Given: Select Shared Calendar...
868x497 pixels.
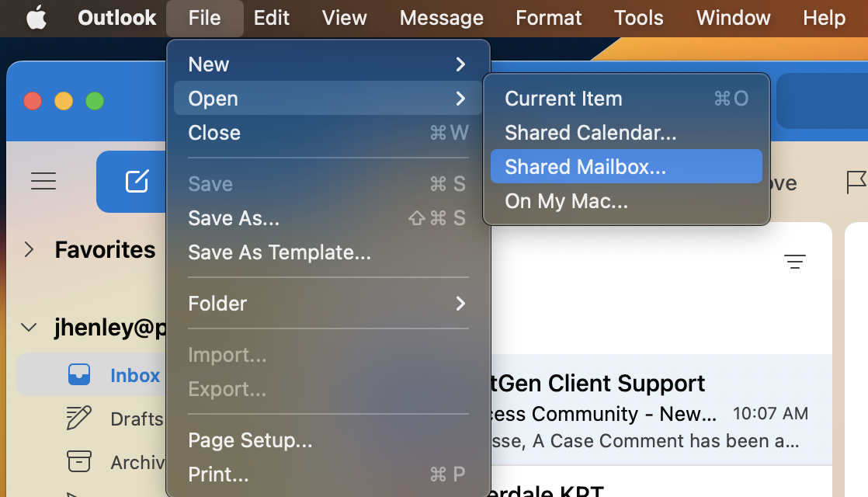Looking at the screenshot, I should pyautogui.click(x=626, y=133).
